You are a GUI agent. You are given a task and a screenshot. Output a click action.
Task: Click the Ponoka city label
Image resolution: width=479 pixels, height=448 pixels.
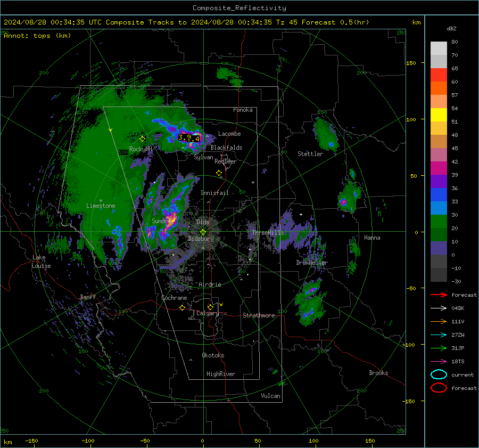pos(243,110)
